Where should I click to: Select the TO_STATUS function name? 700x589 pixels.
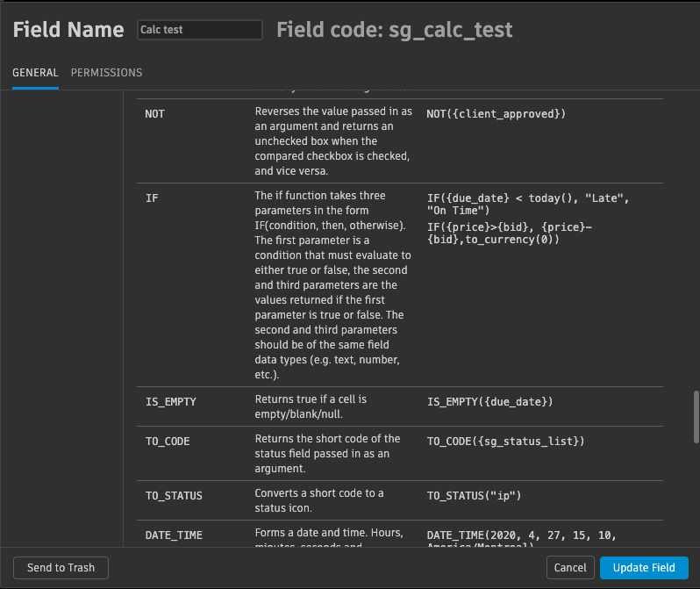(x=174, y=496)
